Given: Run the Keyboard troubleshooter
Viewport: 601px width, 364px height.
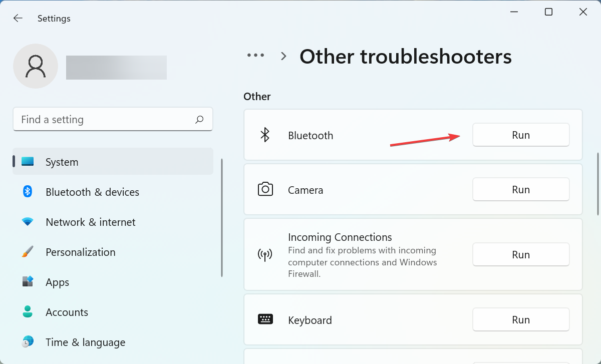Looking at the screenshot, I should pos(521,320).
